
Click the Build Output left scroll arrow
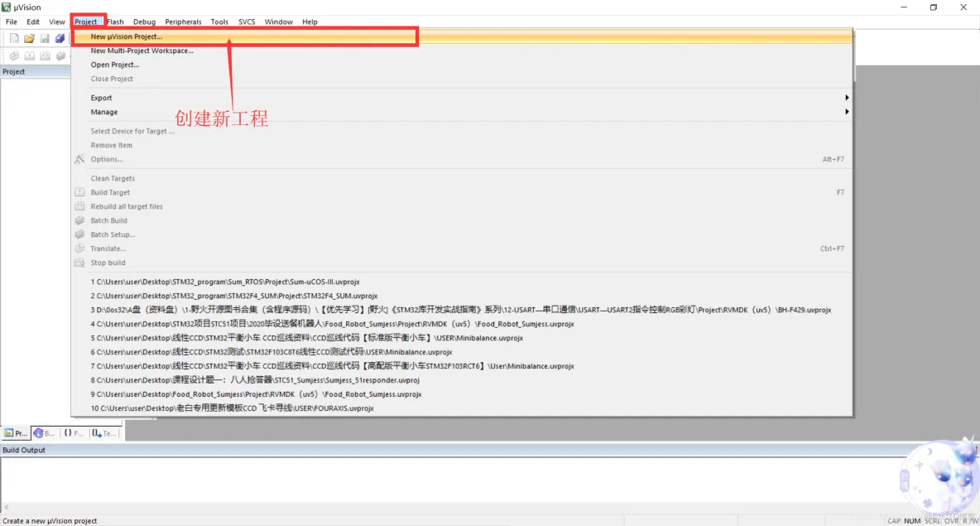click(7, 507)
